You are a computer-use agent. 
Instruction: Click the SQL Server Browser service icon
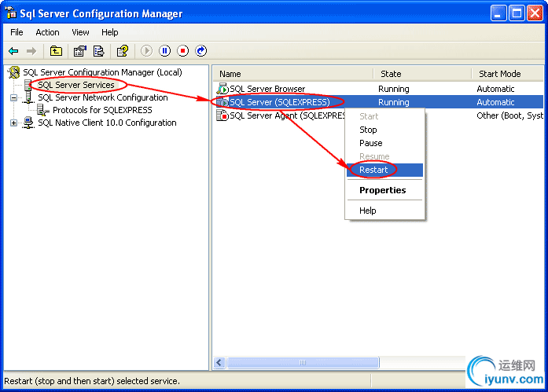coord(223,89)
